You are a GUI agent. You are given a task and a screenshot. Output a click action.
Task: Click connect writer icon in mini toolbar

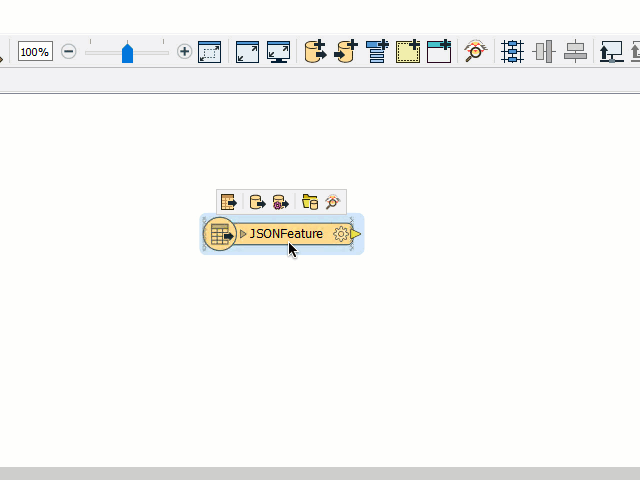(257, 202)
